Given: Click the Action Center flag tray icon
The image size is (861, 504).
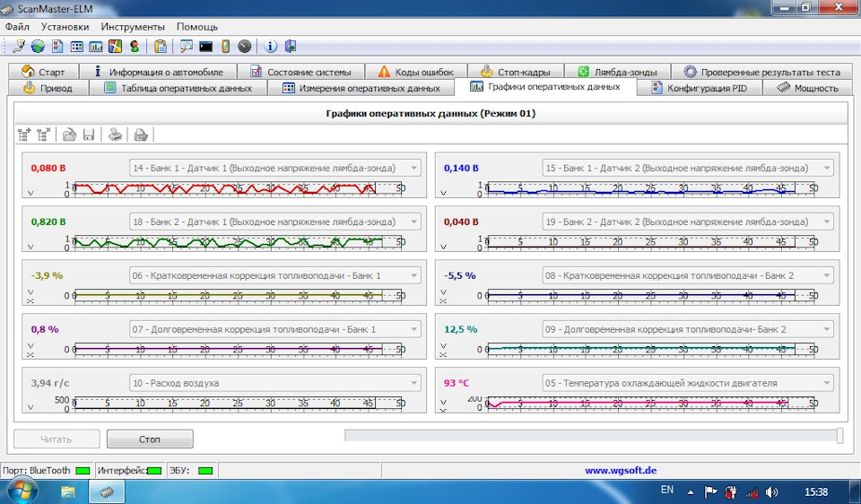Looking at the screenshot, I should (x=710, y=492).
